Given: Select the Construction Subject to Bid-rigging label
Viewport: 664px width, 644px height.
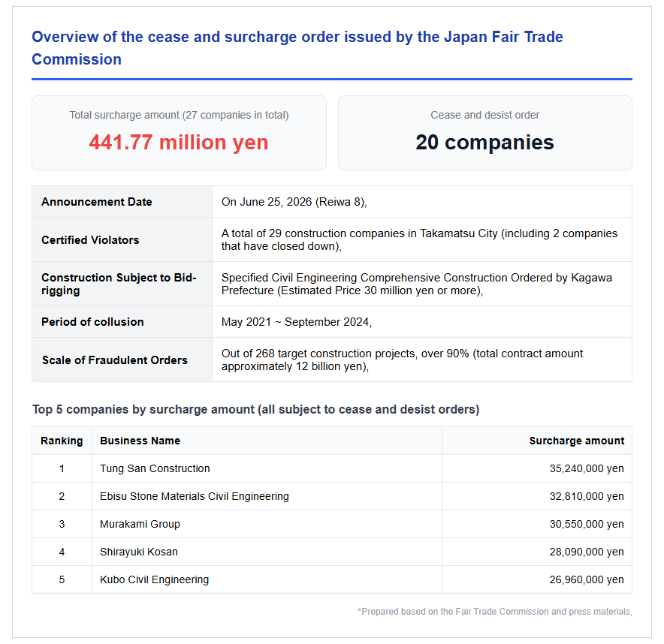Looking at the screenshot, I should tap(119, 284).
